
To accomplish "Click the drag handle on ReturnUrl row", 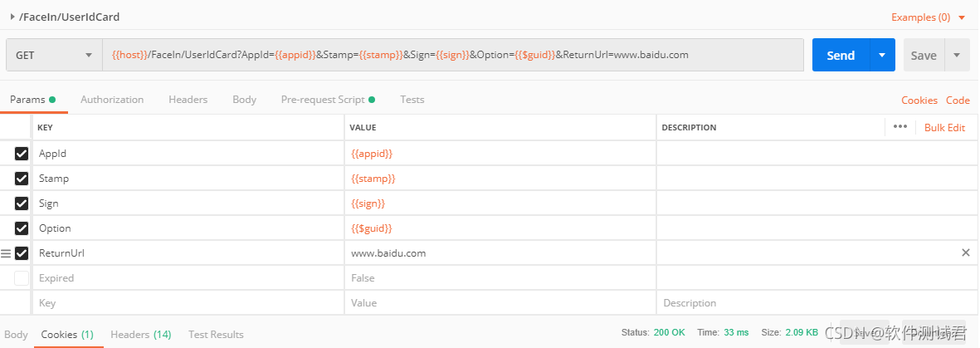I will (6, 253).
